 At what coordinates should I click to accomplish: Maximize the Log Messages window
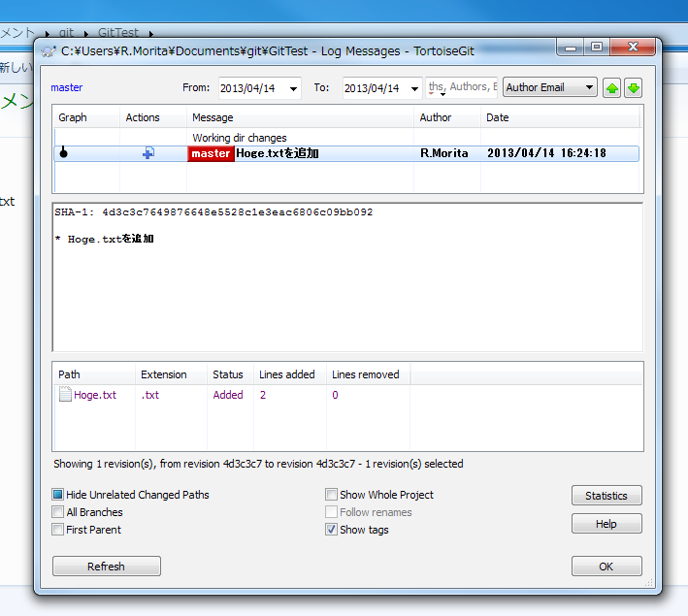(597, 47)
